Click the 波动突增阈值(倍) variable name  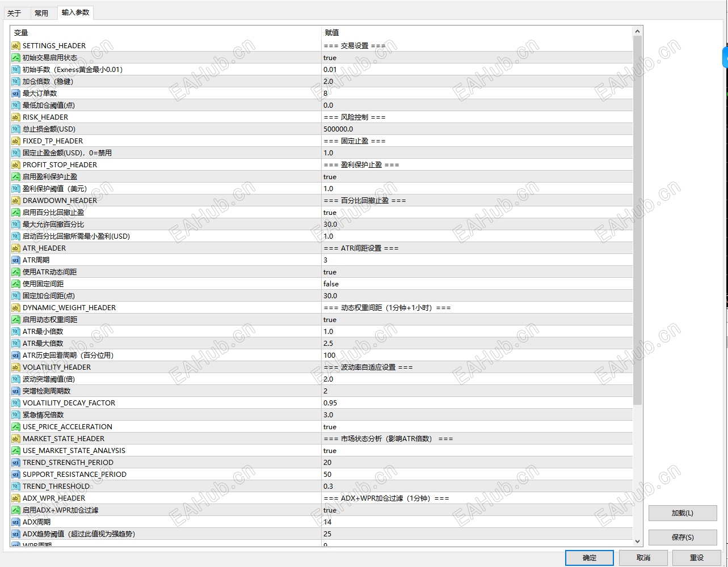click(x=49, y=379)
